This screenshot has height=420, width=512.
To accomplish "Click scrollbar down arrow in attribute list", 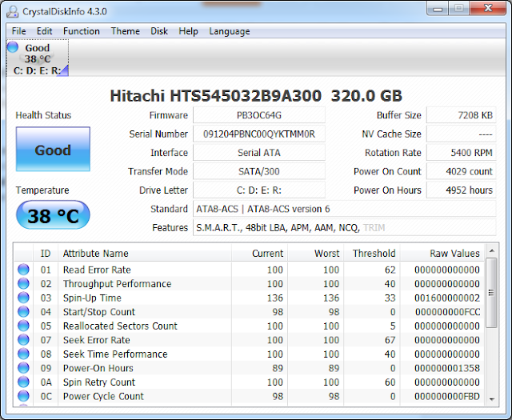I will tap(492, 399).
